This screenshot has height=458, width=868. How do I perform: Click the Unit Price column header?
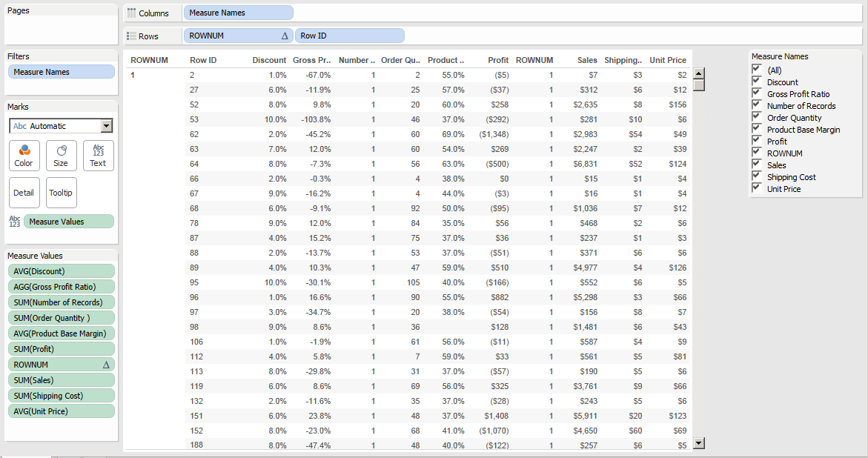(x=668, y=60)
